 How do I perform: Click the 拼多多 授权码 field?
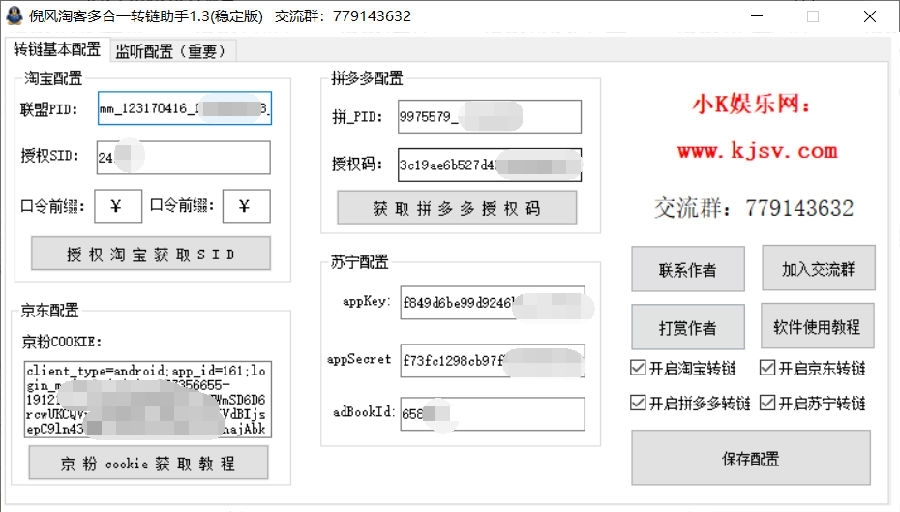(490, 165)
